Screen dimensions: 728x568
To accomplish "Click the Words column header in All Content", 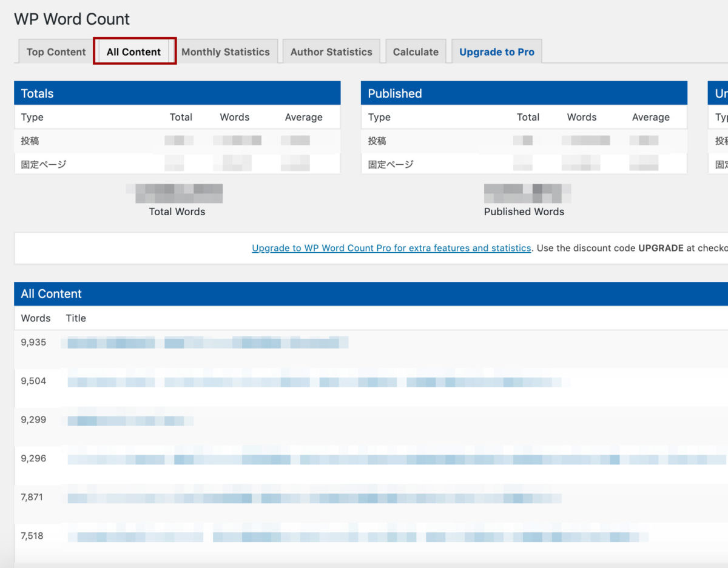I will coord(36,318).
